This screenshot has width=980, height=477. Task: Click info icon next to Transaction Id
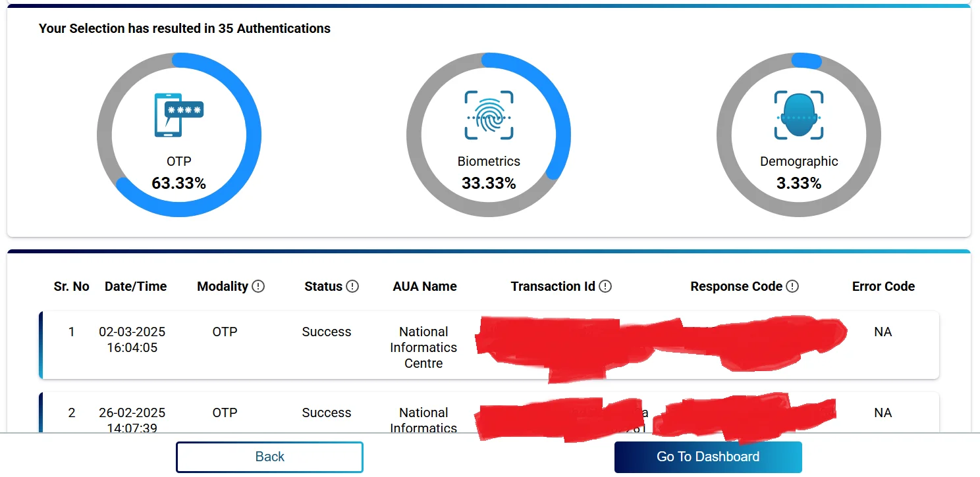coord(605,286)
